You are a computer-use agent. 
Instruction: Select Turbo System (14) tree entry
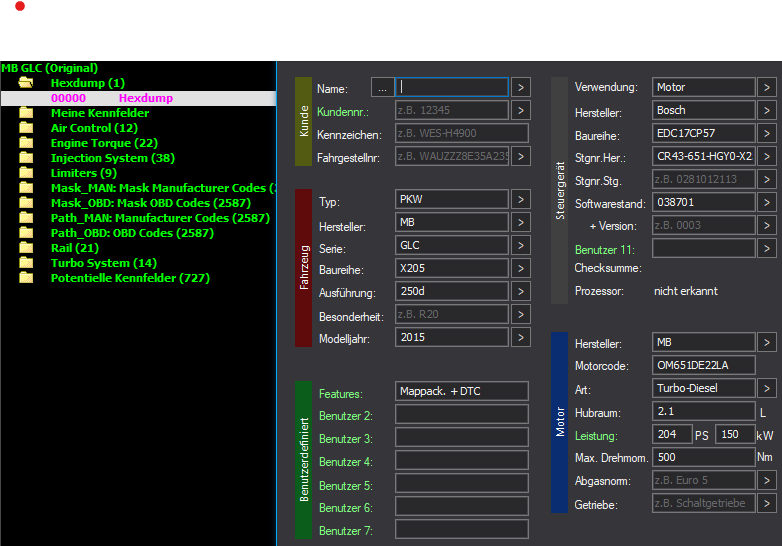coord(104,263)
